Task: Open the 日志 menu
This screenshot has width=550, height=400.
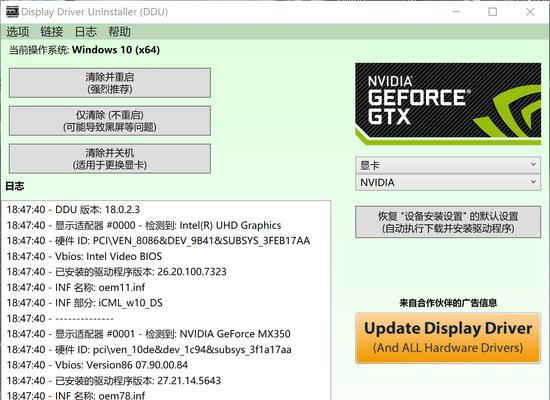Action: tap(86, 32)
